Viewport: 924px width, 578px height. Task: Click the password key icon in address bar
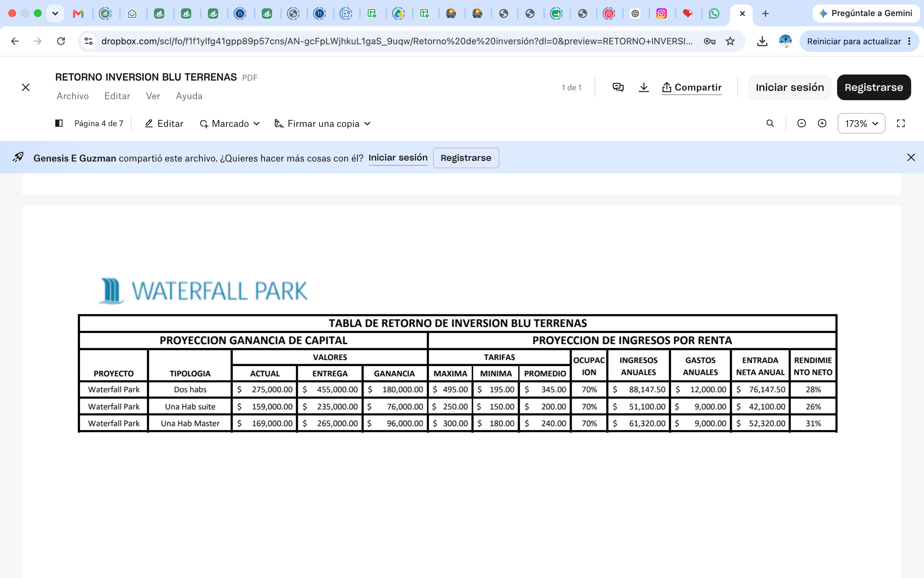[x=709, y=41]
